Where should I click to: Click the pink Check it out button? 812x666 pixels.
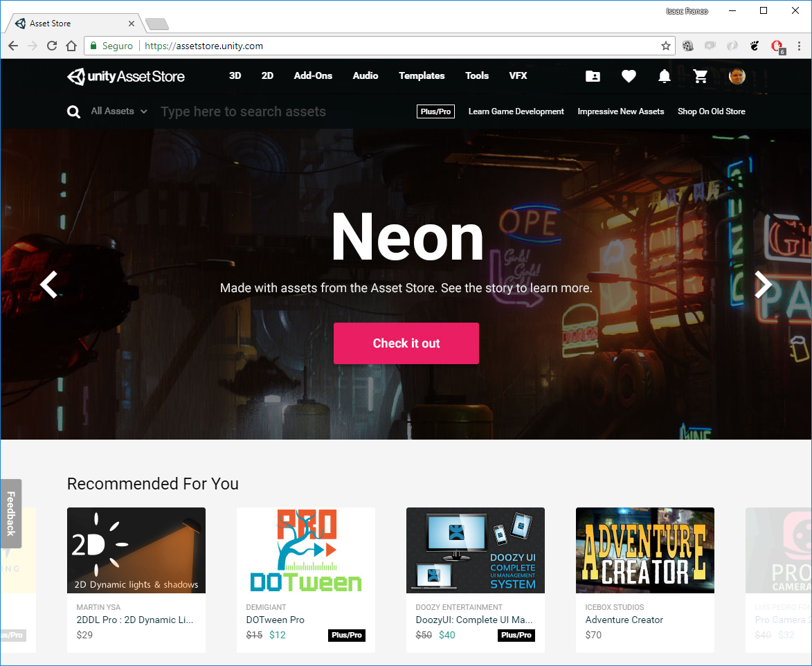(406, 343)
